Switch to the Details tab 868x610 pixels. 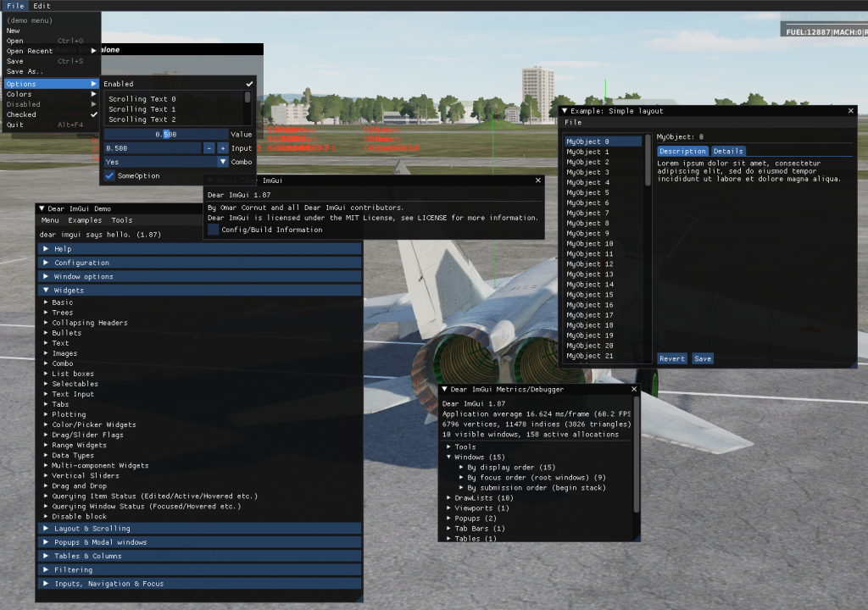click(x=728, y=151)
